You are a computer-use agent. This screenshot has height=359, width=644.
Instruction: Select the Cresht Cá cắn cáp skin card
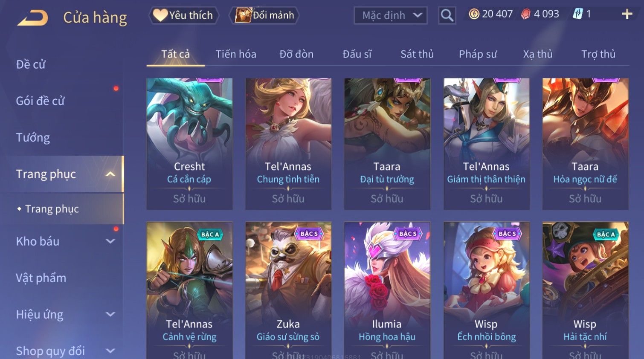click(189, 144)
